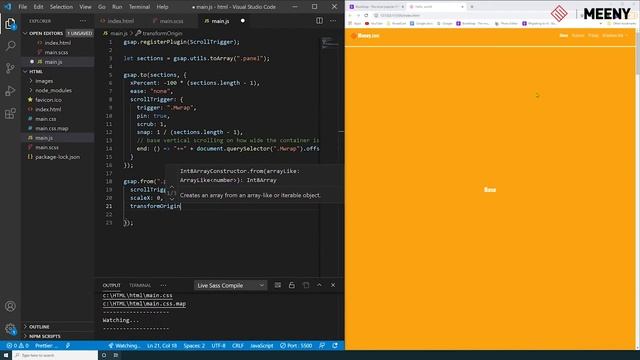Open favicon.ico in the file tree
640x360 pixels.
tap(48, 100)
